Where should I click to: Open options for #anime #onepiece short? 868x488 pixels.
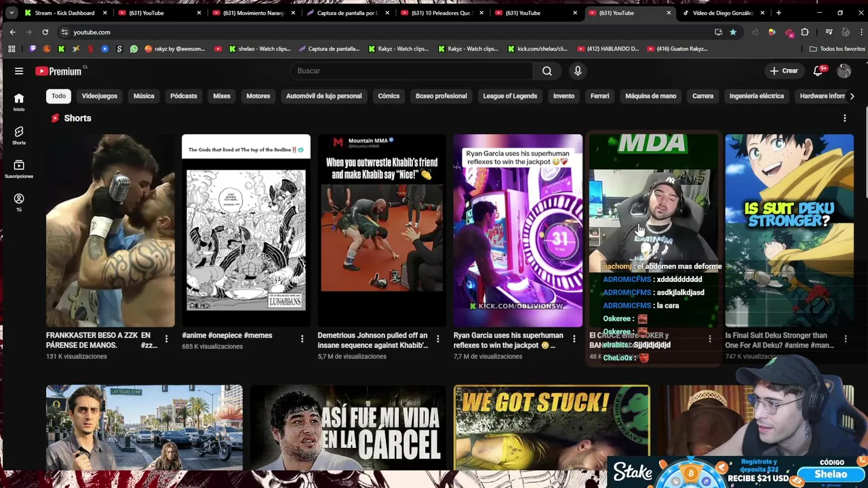[x=302, y=339]
